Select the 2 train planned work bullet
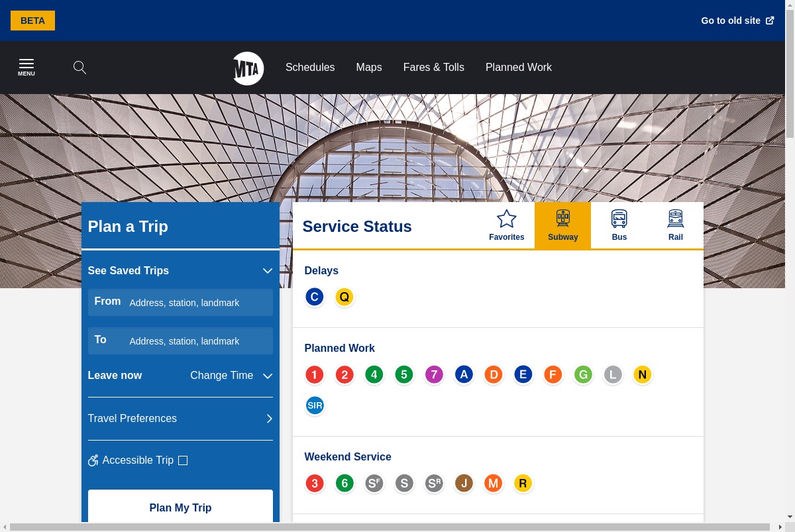This screenshot has height=532, width=795. (344, 375)
